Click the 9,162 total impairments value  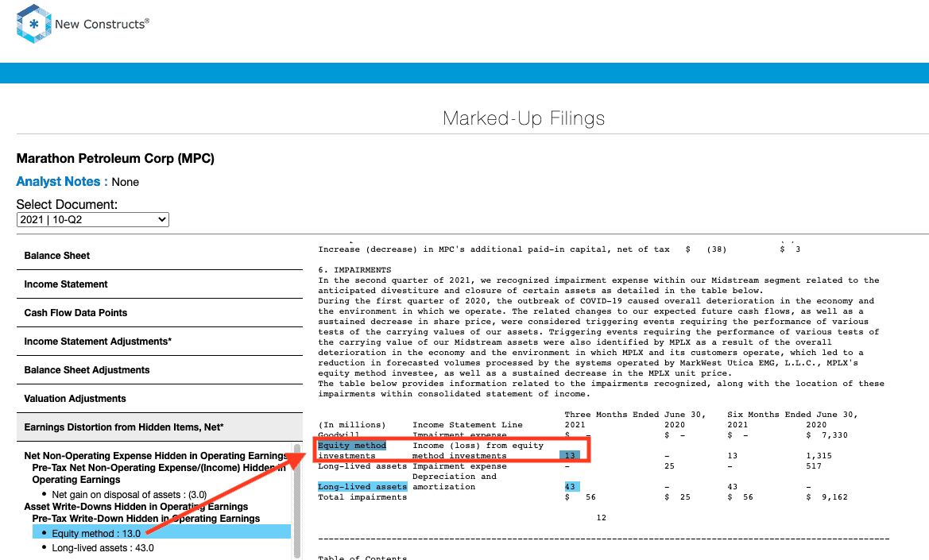(x=834, y=497)
